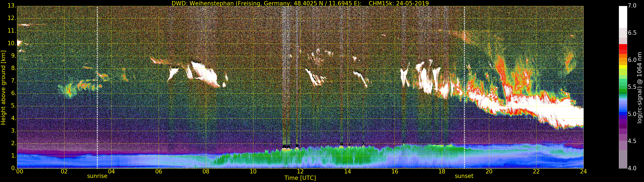Click the "Height above ground [km]" axis label
The image size is (644, 182).
(3, 88)
